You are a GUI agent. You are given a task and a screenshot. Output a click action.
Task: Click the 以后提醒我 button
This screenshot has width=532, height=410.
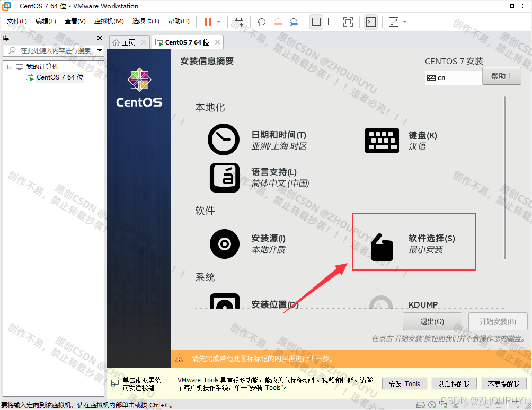[x=454, y=384]
